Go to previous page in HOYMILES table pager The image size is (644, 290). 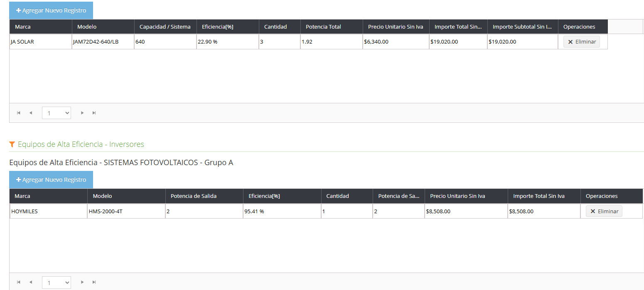(31, 282)
